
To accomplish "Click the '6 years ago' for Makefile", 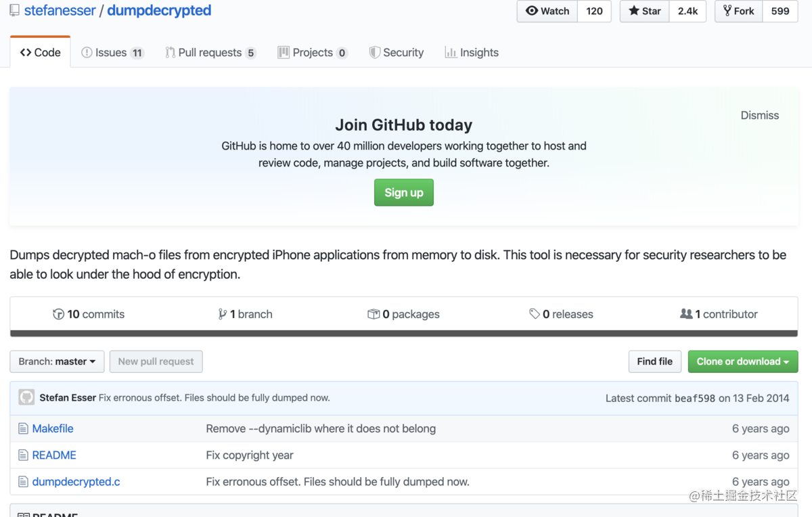I will pyautogui.click(x=761, y=428).
